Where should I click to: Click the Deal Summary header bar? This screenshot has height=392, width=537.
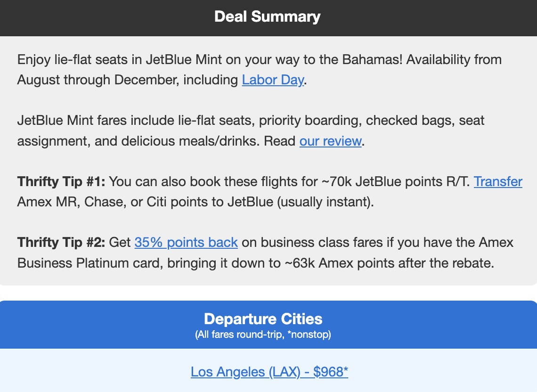pos(268,17)
